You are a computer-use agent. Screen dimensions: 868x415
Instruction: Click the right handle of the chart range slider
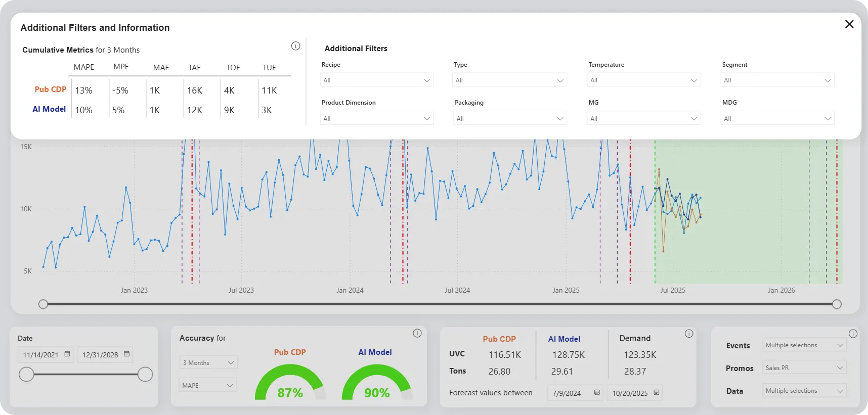(837, 304)
